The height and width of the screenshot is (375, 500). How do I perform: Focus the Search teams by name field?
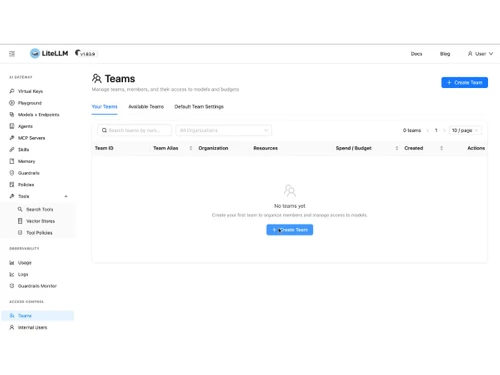click(135, 130)
